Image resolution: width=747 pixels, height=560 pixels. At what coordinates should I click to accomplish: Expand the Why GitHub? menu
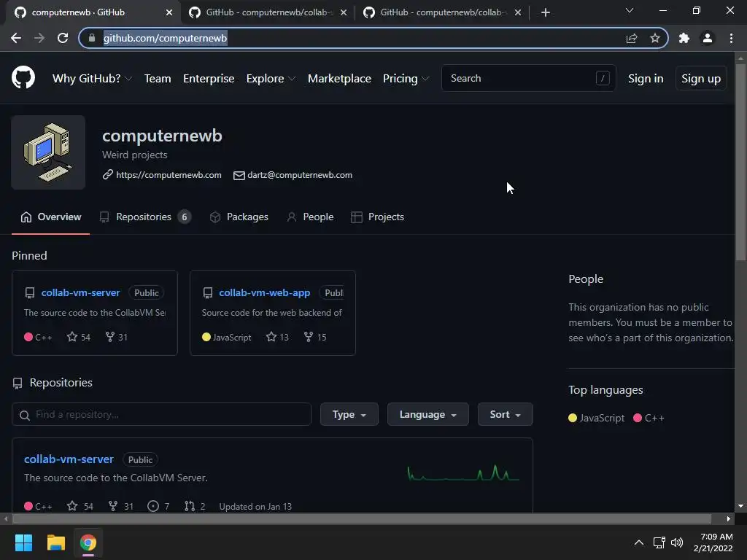92,79
